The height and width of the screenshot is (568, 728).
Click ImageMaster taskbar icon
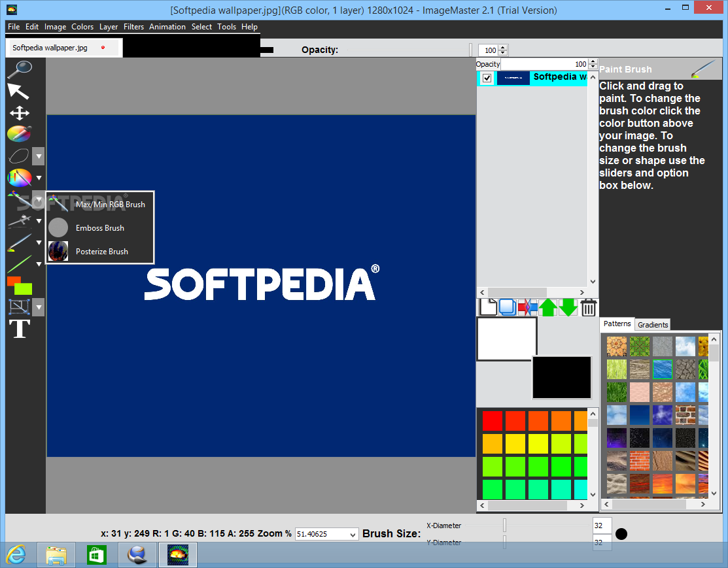(178, 555)
